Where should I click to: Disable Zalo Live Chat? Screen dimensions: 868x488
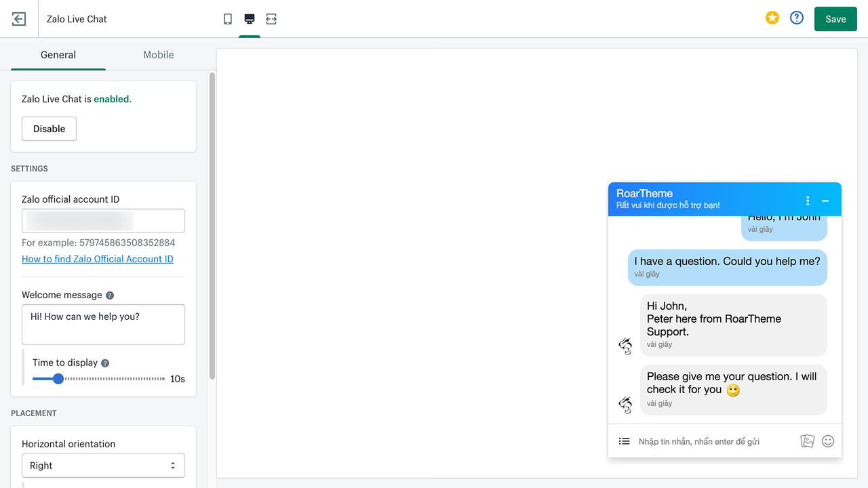tap(49, 129)
